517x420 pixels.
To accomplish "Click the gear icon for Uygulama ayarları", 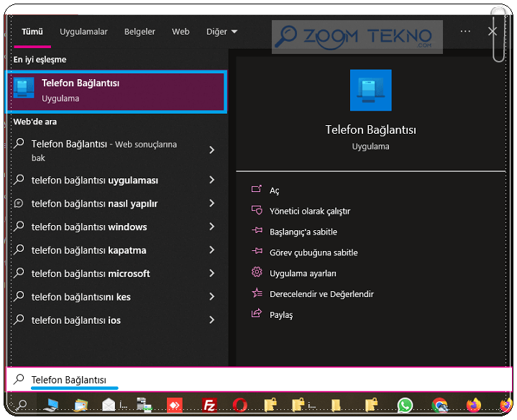I will coord(257,272).
